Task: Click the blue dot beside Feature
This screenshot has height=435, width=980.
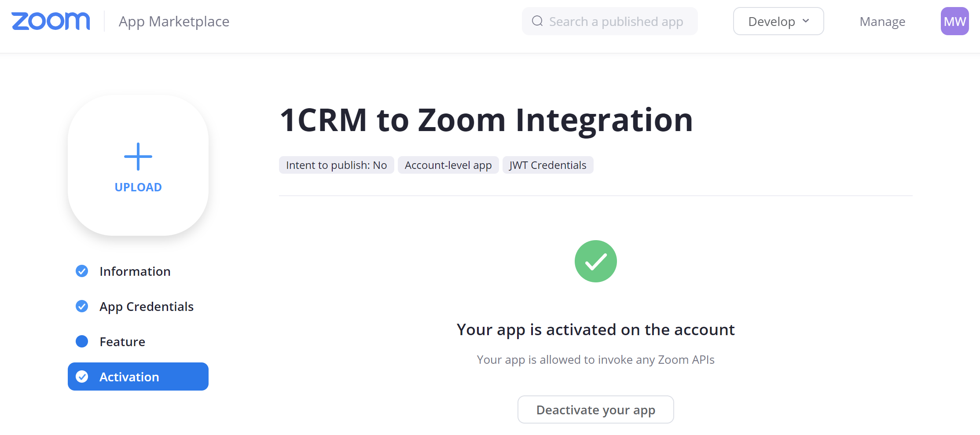Action: tap(82, 341)
